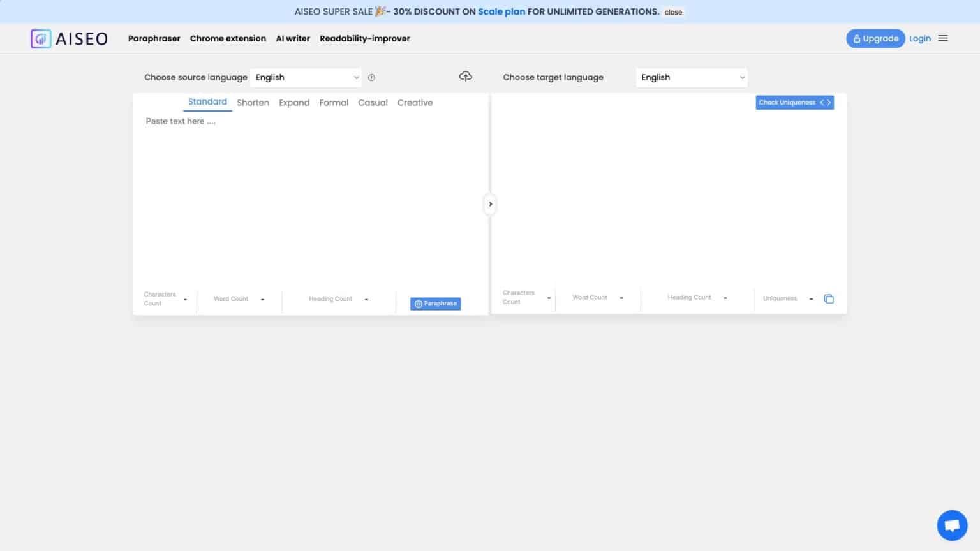The width and height of the screenshot is (980, 551).
Task: Open the chat support bubble
Action: (x=952, y=525)
